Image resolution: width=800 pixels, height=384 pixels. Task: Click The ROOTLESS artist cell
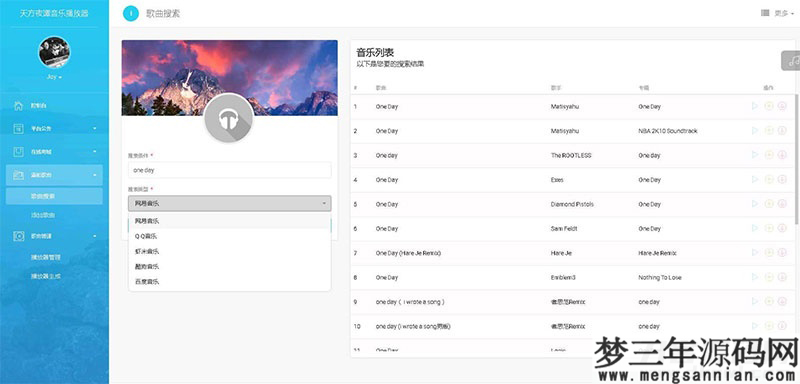pyautogui.click(x=571, y=156)
